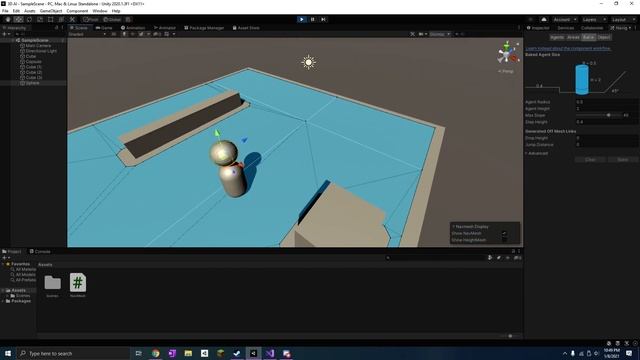Toggle Show HeightMesh checkbox
Viewport: 640px width, 360px height.
(504, 240)
